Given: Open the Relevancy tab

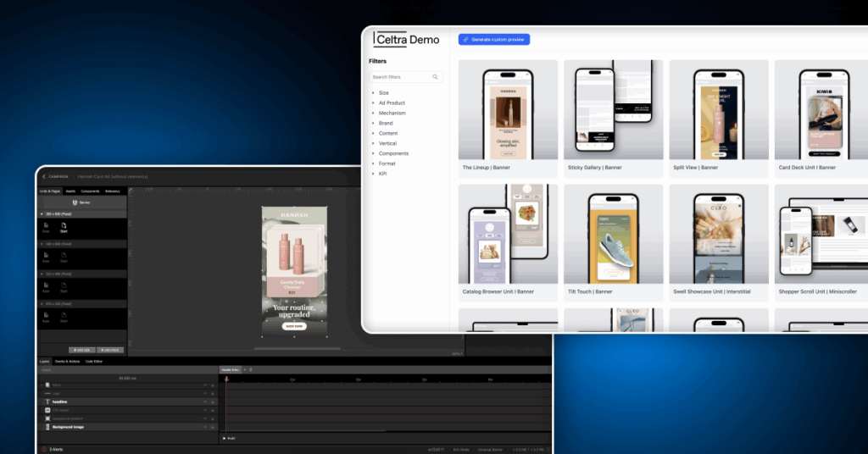Looking at the screenshot, I should (x=113, y=191).
